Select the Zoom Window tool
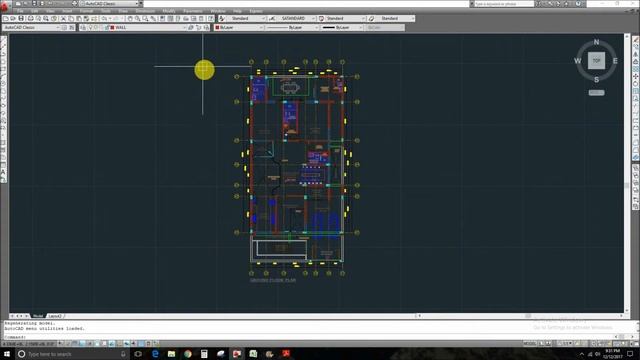This screenshot has width=640, height=360. pos(145,18)
